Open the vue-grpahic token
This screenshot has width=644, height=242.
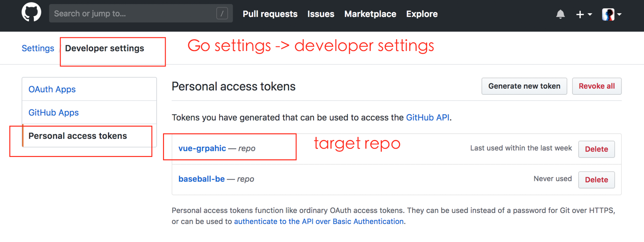tap(202, 148)
